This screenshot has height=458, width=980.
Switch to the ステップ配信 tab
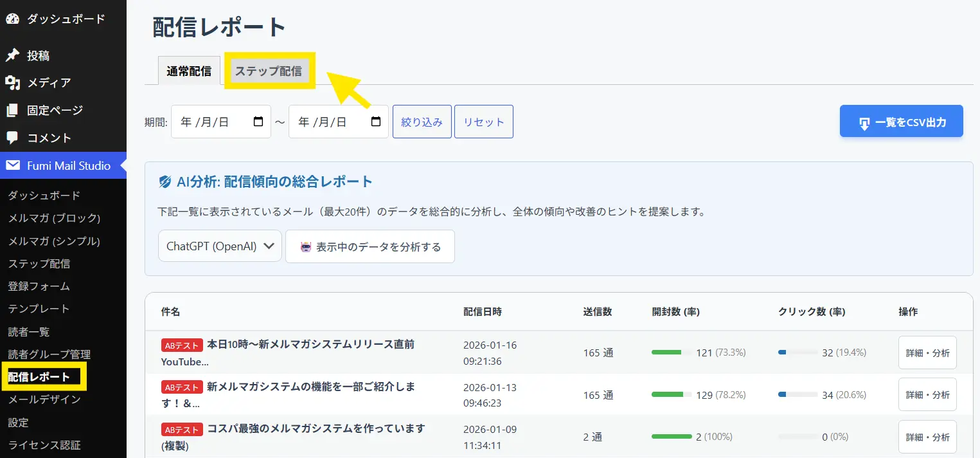(x=268, y=71)
